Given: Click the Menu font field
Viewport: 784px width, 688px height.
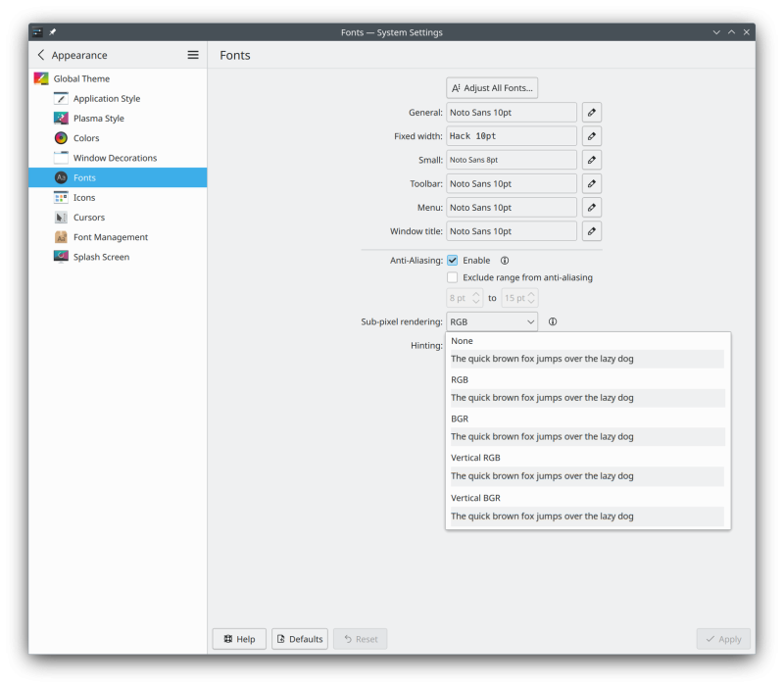Looking at the screenshot, I should click(x=512, y=208).
